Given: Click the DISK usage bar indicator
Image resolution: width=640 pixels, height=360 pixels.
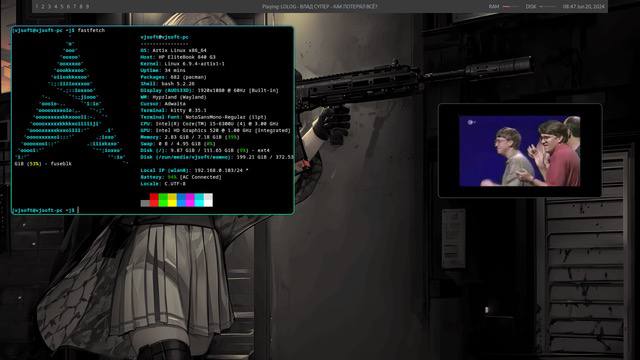Looking at the screenshot, I should [547, 7].
